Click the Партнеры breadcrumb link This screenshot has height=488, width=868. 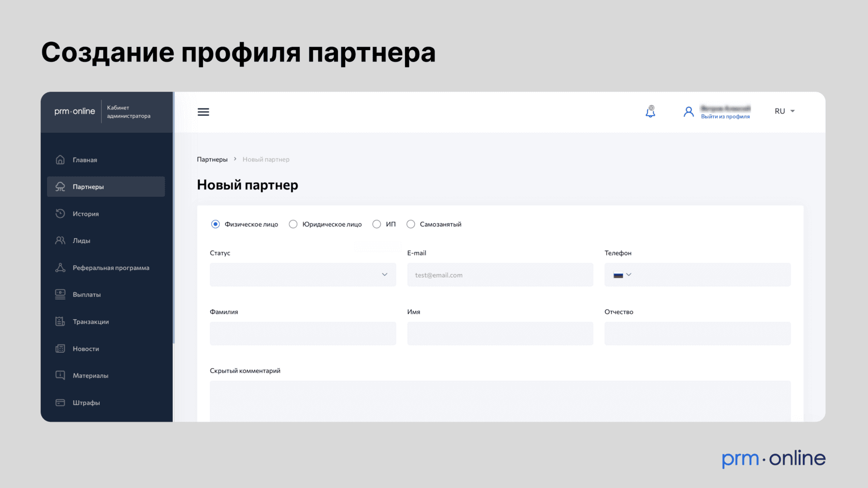212,160
